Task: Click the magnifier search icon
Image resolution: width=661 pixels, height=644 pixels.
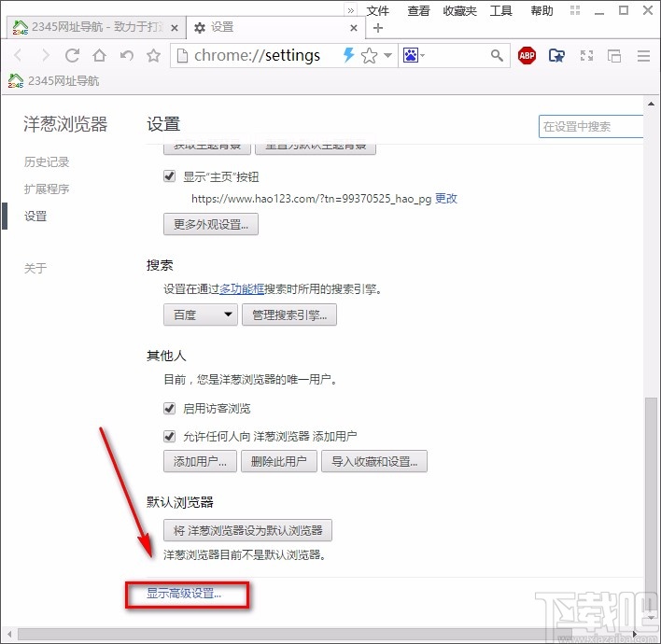Action: tap(497, 55)
